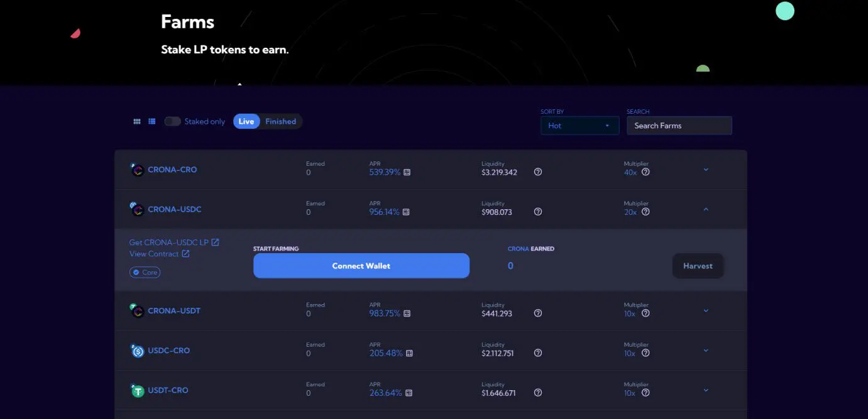Collapse the CRONA-USDC farm row chevron
Viewport: 868px width, 419px height.
pos(706,209)
